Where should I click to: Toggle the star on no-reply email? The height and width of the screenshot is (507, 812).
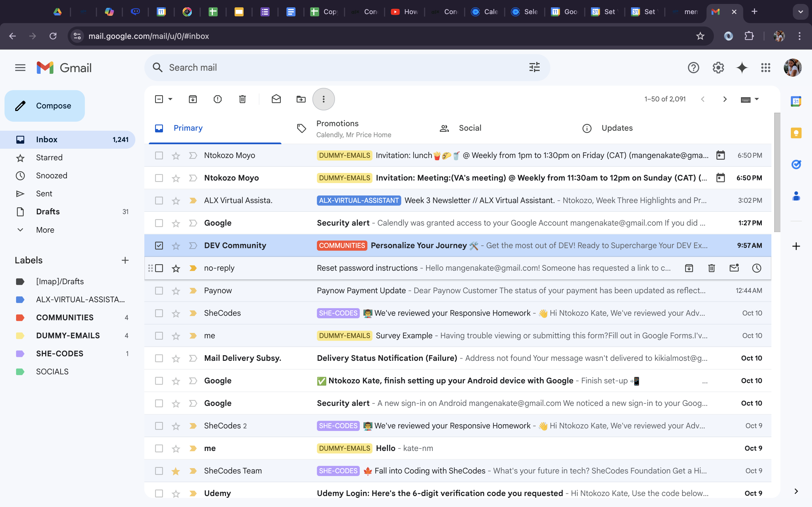tap(175, 268)
